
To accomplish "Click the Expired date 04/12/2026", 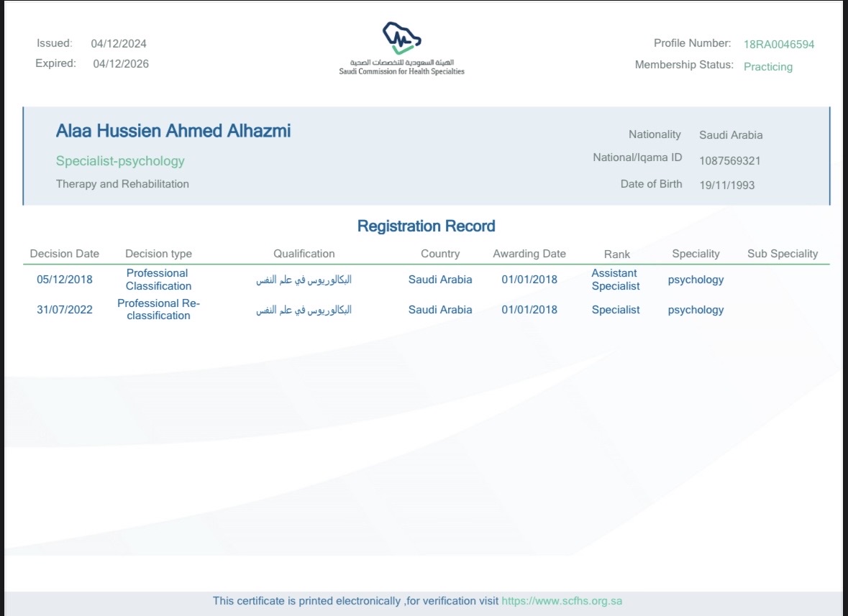I will pyautogui.click(x=121, y=64).
